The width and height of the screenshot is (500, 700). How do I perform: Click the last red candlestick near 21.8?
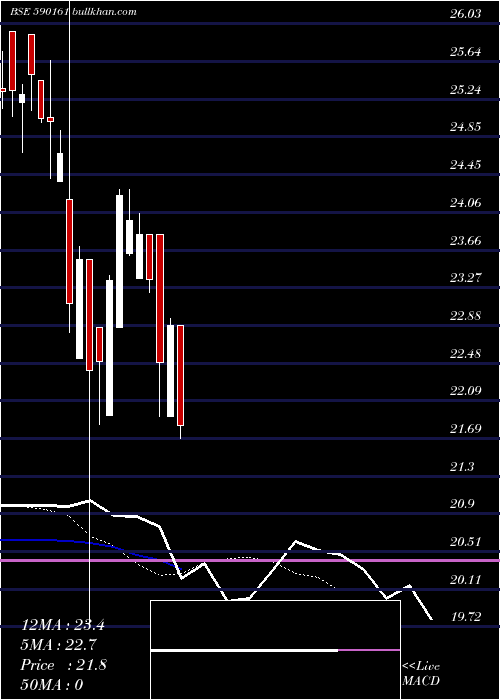180,375
